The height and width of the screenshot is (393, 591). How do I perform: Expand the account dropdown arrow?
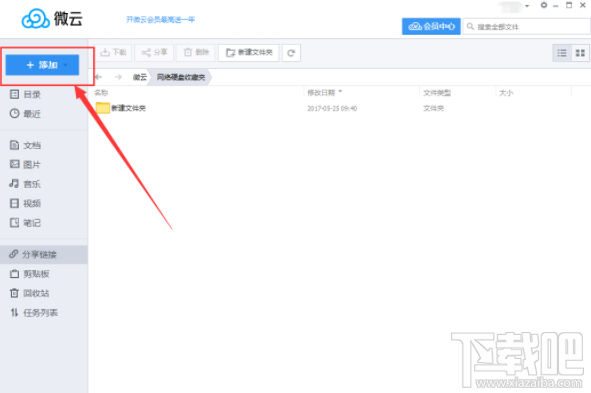pos(527,6)
